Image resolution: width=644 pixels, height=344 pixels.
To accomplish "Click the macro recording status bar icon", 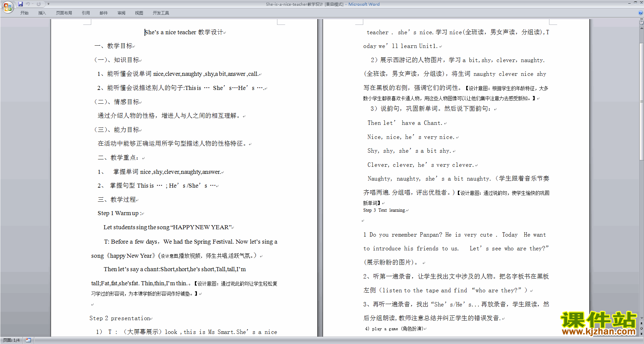I will coord(28,340).
